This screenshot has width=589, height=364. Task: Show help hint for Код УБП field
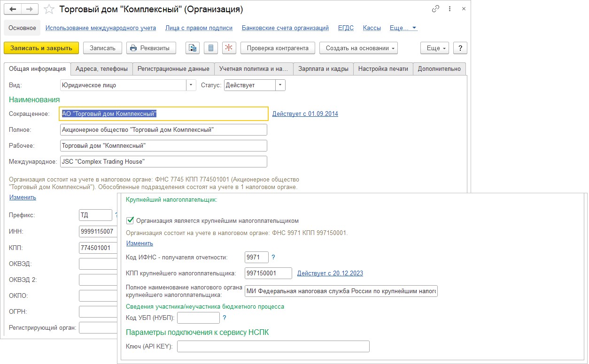[225, 318]
